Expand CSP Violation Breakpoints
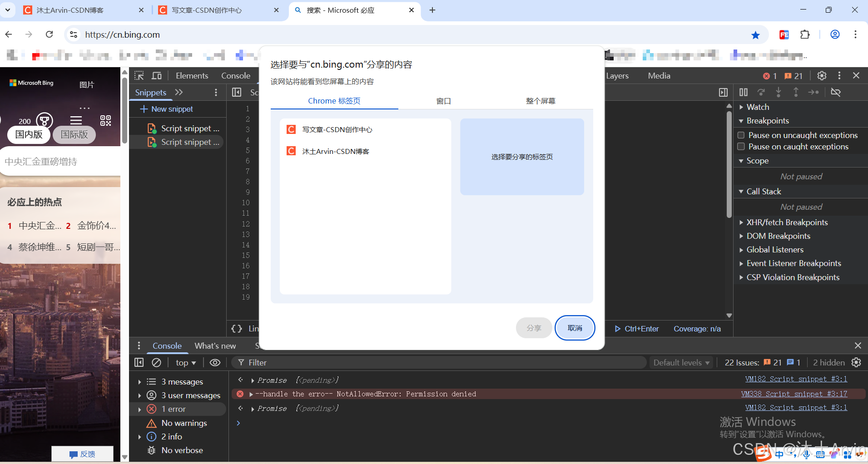This screenshot has height=464, width=868. coord(789,277)
